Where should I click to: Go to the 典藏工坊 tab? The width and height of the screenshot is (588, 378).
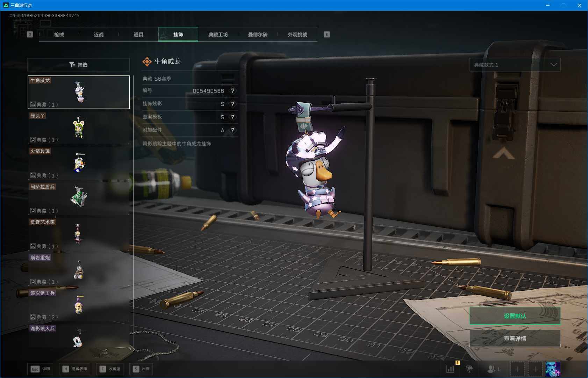[x=218, y=35]
